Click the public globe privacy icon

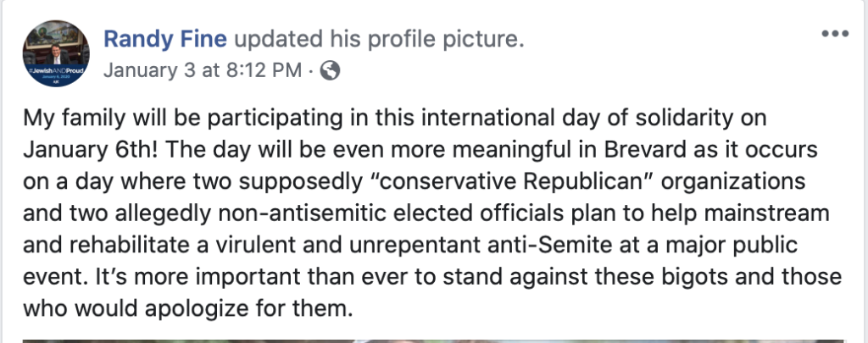point(331,71)
